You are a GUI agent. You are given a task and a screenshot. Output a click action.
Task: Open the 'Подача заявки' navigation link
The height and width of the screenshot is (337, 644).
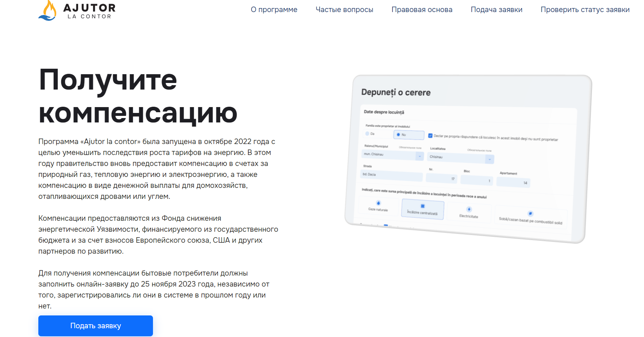click(x=496, y=10)
